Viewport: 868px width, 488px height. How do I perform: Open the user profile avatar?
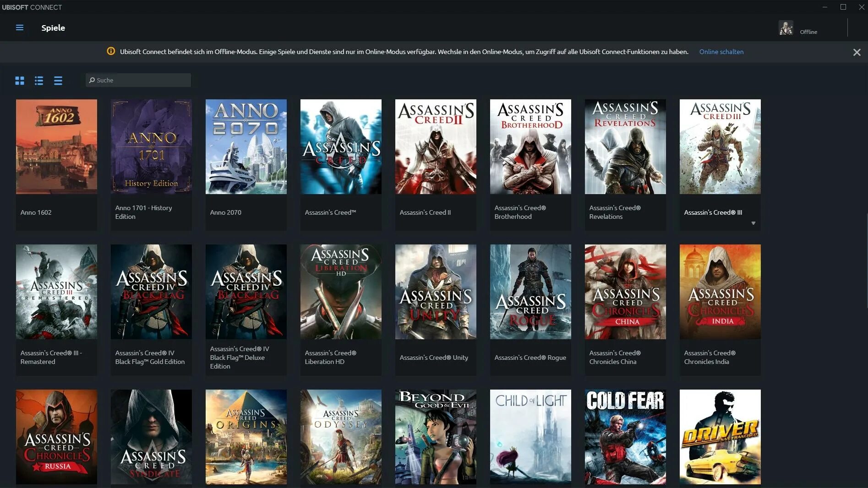[785, 28]
